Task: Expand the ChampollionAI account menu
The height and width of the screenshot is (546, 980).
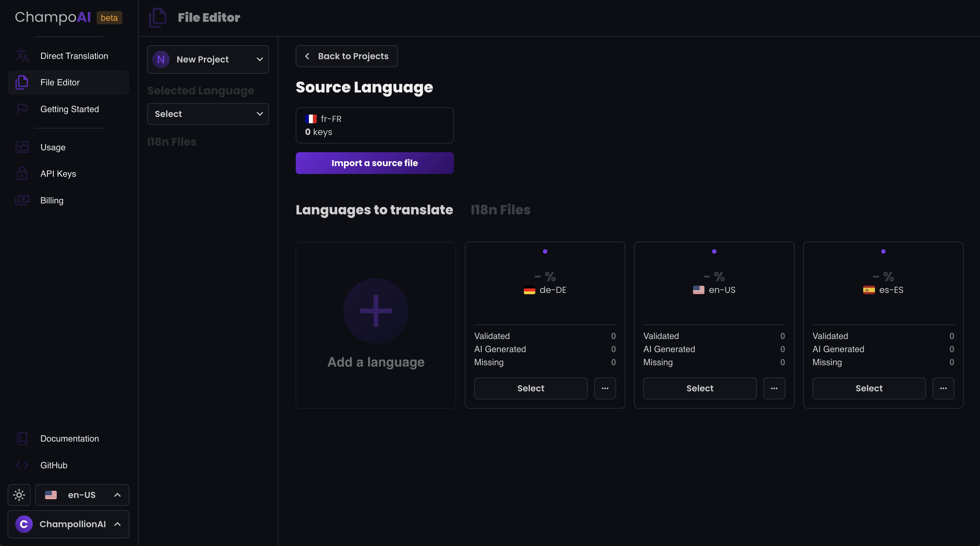Action: pos(68,524)
